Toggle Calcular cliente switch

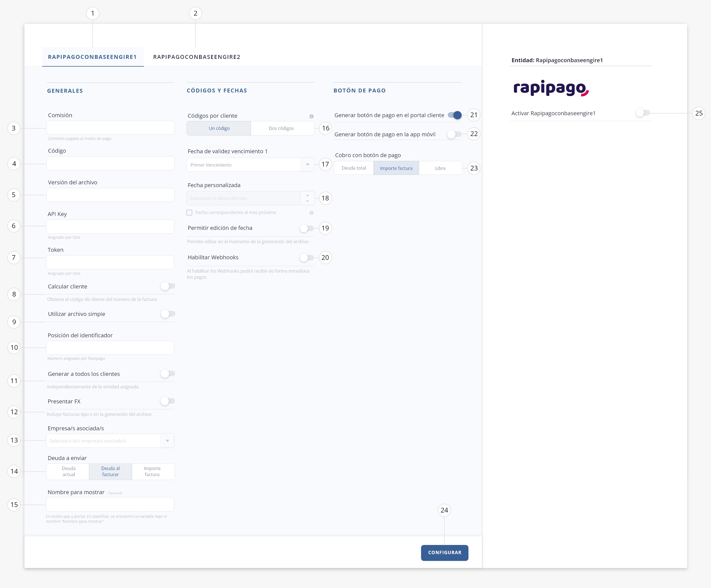pyautogui.click(x=167, y=287)
